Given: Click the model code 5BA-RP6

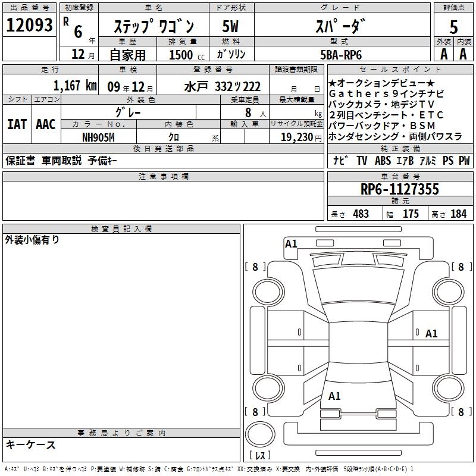Looking at the screenshot, I should (x=341, y=55).
